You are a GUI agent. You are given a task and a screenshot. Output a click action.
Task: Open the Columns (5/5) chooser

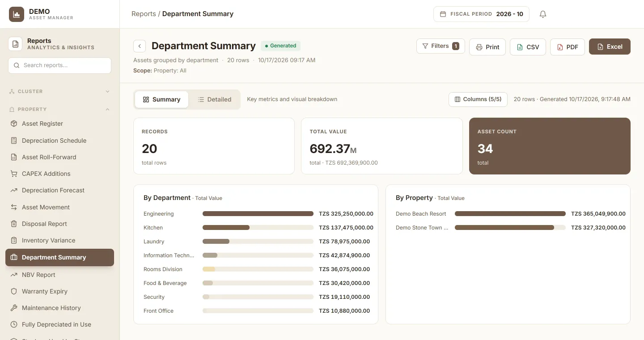coord(478,99)
